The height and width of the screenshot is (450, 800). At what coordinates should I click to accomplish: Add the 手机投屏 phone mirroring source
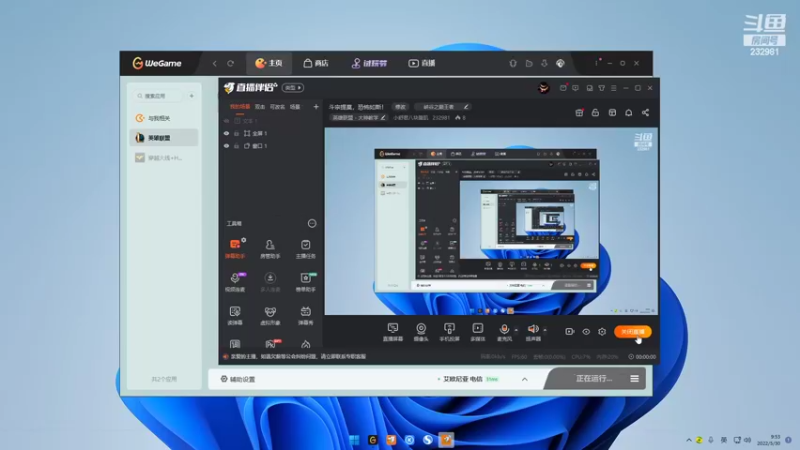[449, 332]
